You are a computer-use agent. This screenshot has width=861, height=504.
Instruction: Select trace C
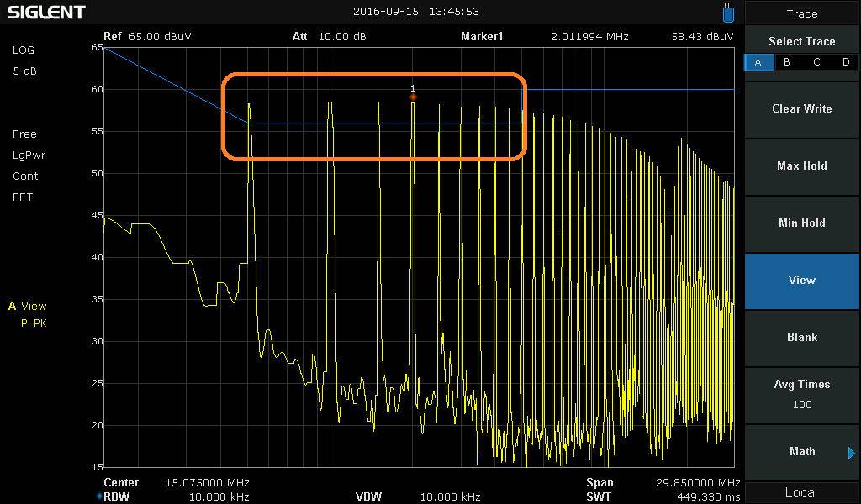pyautogui.click(x=816, y=62)
